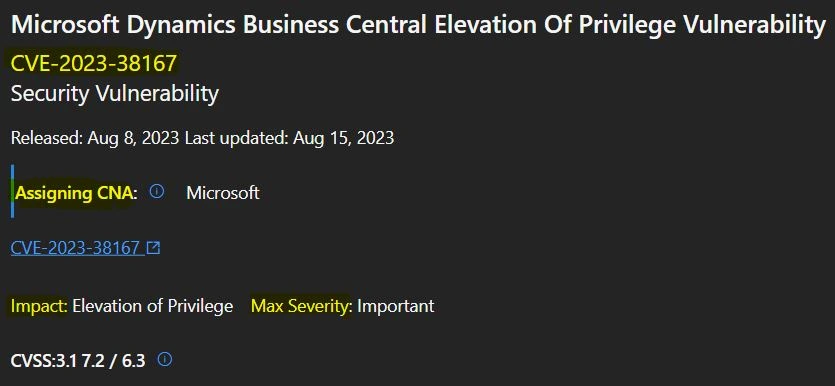Click the page title about Business Central Vulnerability
Viewport: 835px width, 386px height.
(418, 26)
